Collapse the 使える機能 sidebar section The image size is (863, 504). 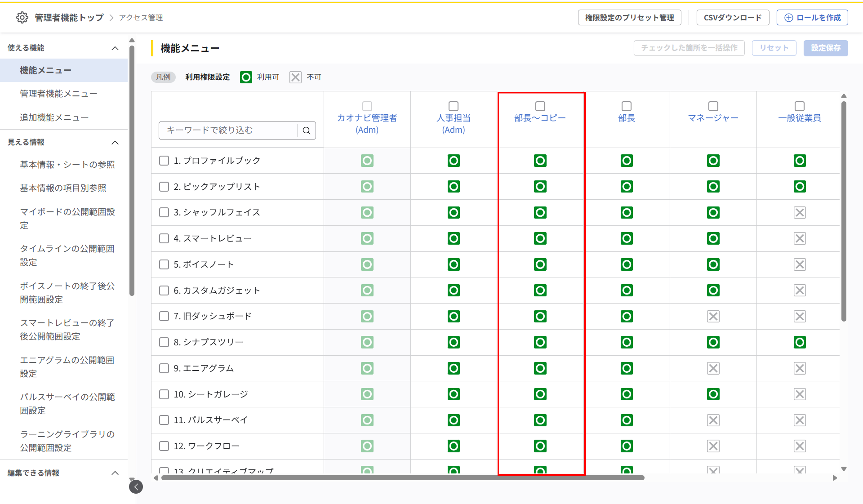click(x=115, y=48)
